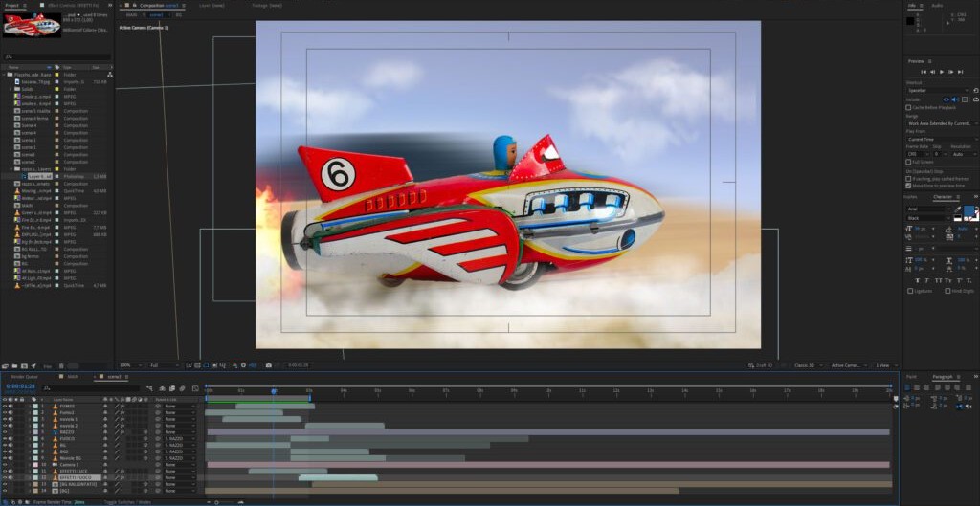
Task: Toggle the hide shy layers switch
Action: 162,388
